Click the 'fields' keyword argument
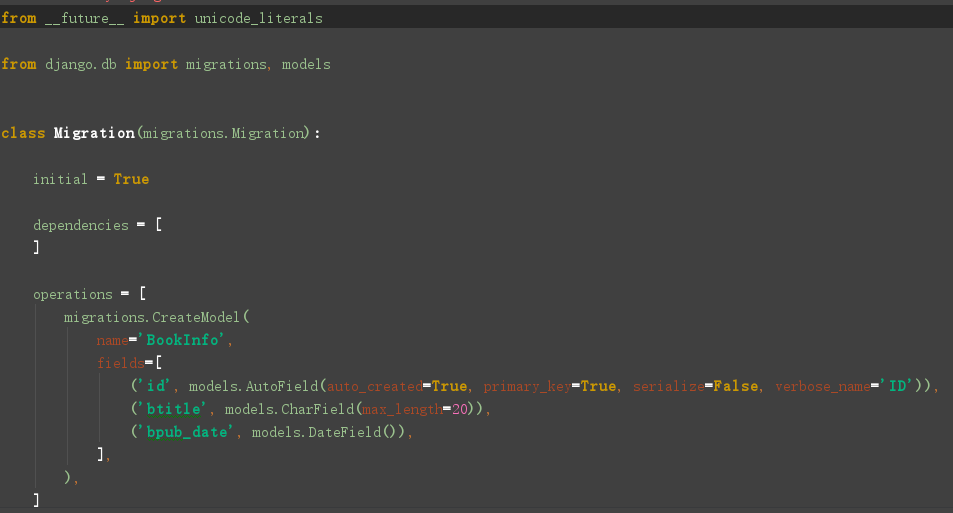This screenshot has width=953, height=513. pos(120,363)
